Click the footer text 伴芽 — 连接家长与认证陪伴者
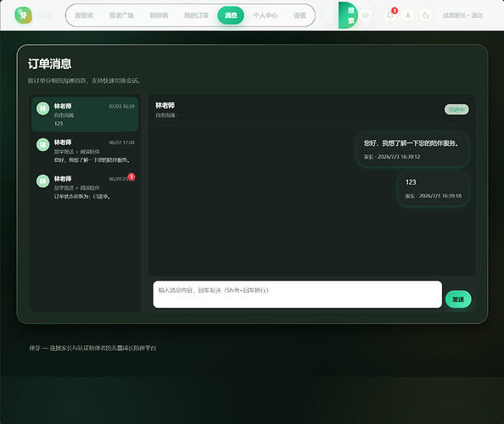Viewport: 504px width, 424px height. (92, 348)
